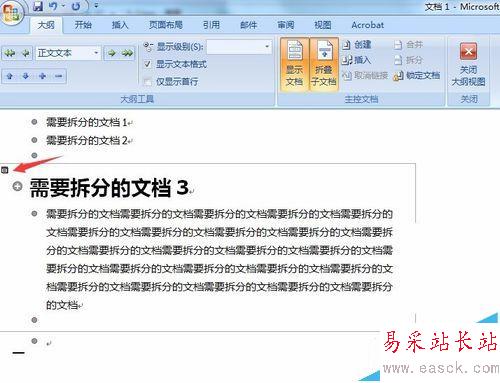The height and width of the screenshot is (383, 500).
Task: Switch to the 开始 tab
Action: (83, 25)
